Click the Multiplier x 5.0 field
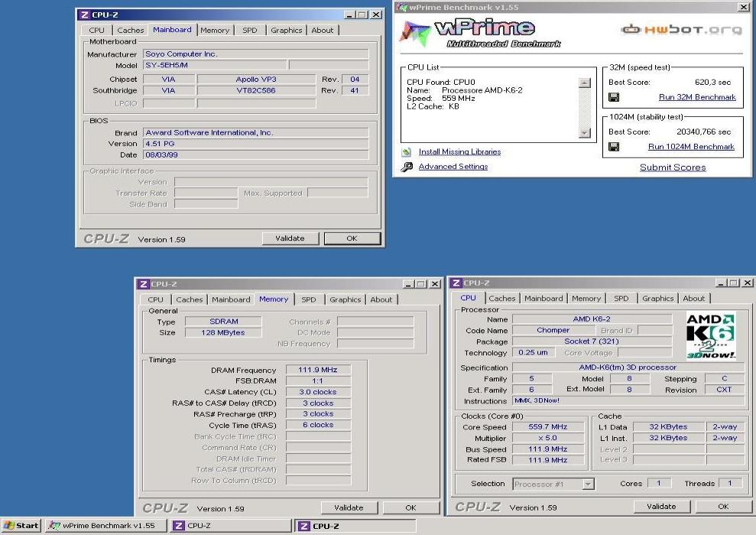Image resolution: width=756 pixels, height=535 pixels. pyautogui.click(x=548, y=439)
